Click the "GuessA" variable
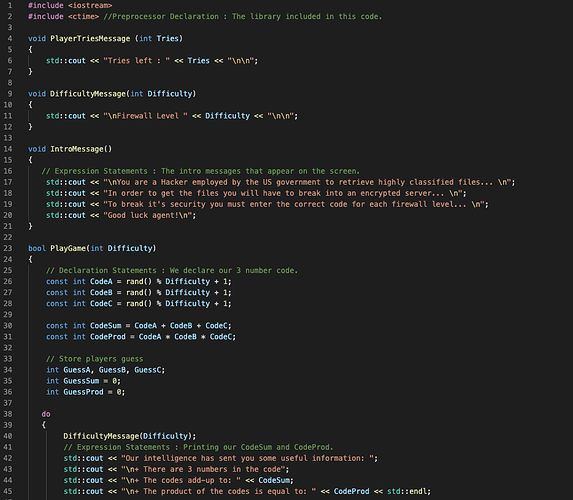Screen dimensions: 573x500 pos(77,370)
